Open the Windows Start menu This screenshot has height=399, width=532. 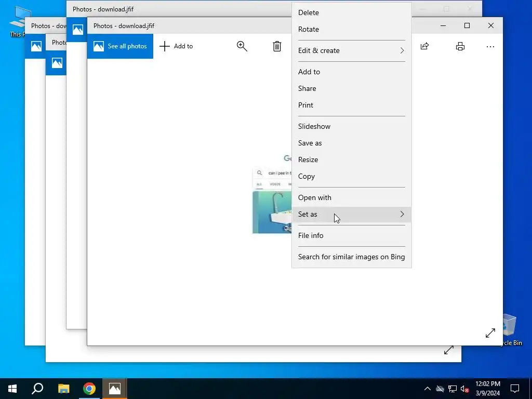(x=12, y=389)
